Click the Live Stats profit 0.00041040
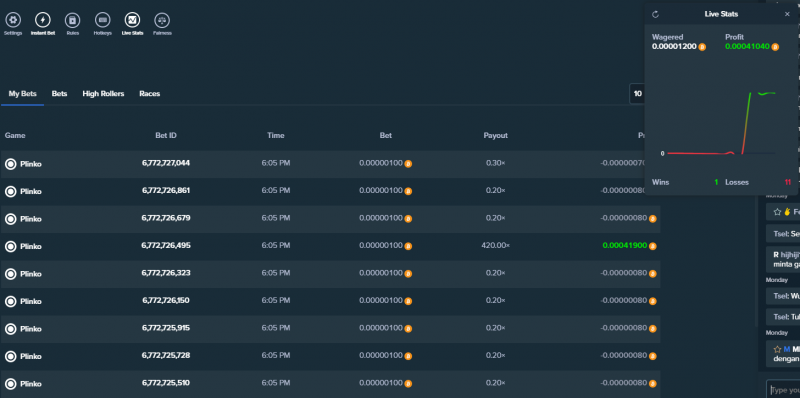Viewport: 800px width, 398px height. click(747, 46)
